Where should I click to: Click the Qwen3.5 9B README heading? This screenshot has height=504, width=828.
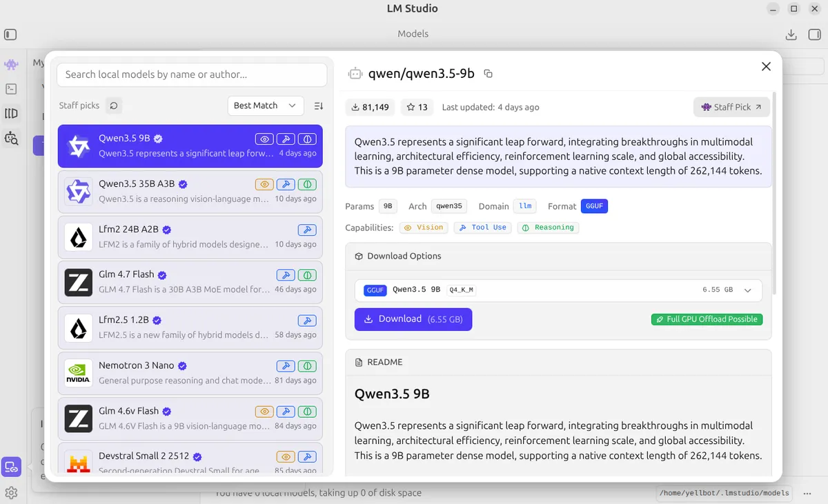(x=392, y=394)
